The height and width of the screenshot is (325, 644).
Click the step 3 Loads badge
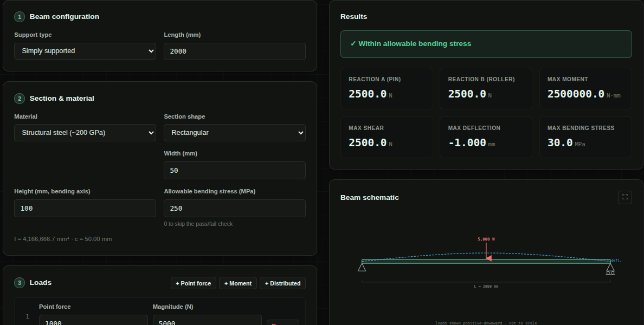pos(20,283)
